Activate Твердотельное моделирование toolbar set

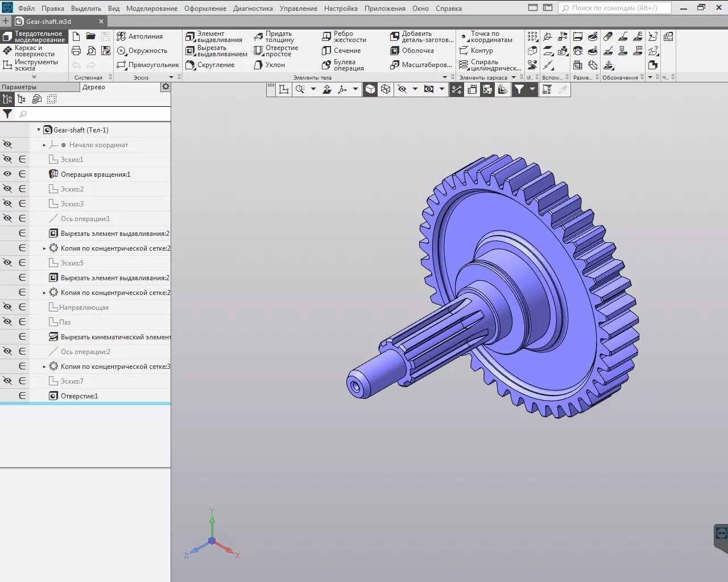coord(35,37)
